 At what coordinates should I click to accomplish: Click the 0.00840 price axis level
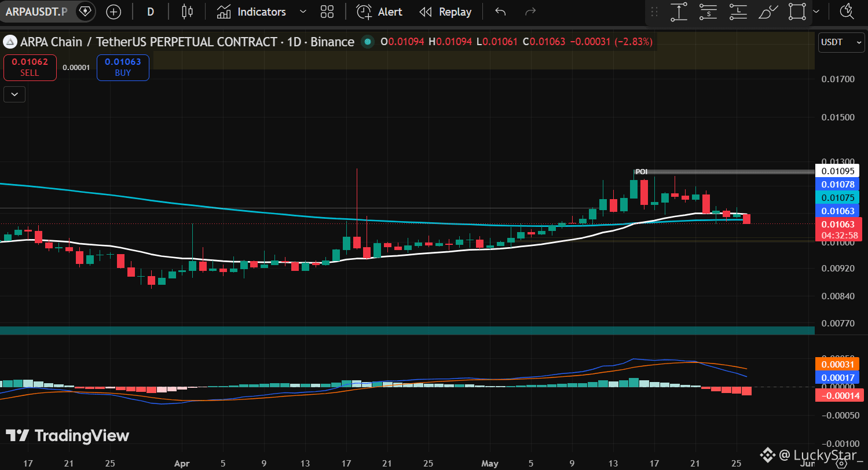[x=838, y=296]
